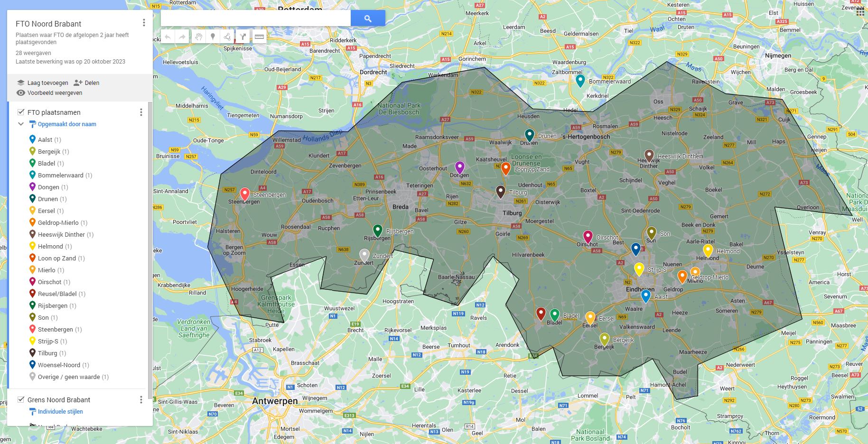Select the Measure distances ruler tool
Screen dimensions: 868x444
pyautogui.click(x=259, y=37)
